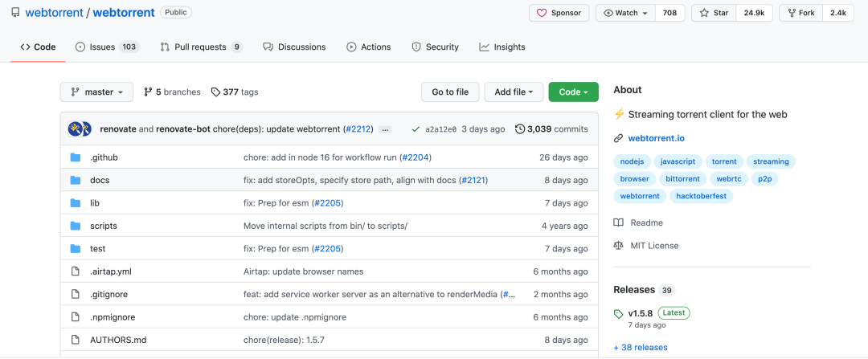Viewport: 868px width, 359px height.
Task: Open the Pull requests tab
Action: (201, 47)
